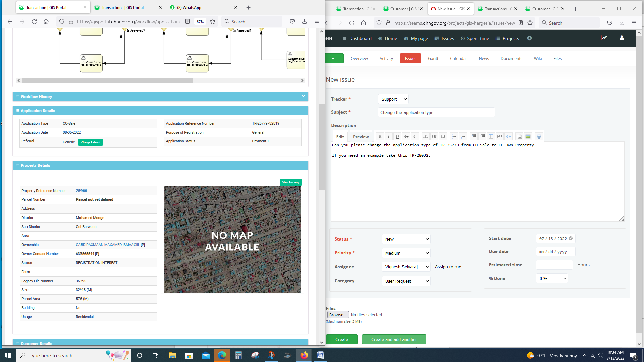Screen dimensions: 644x362
Task: Insert numbered list in description
Action: [x=463, y=136]
